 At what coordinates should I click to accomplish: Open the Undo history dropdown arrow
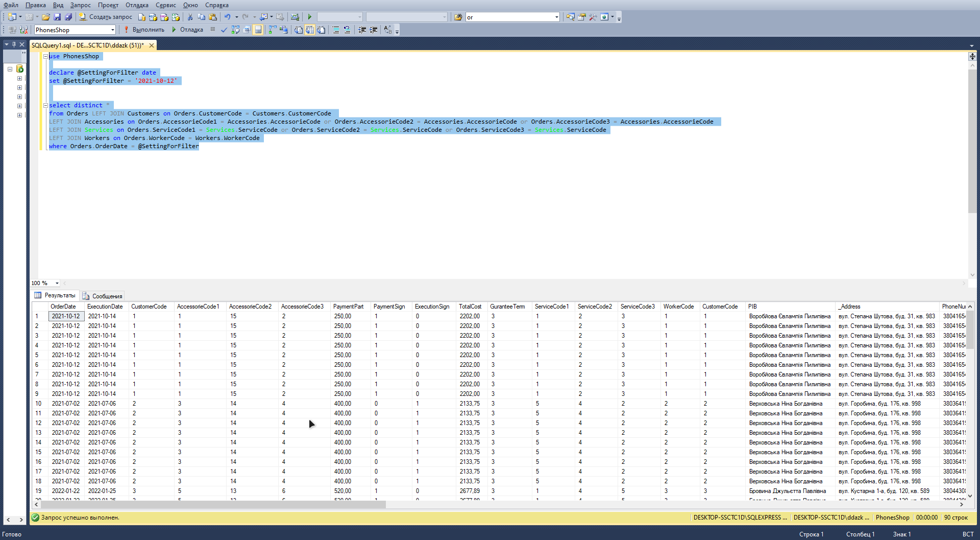237,17
